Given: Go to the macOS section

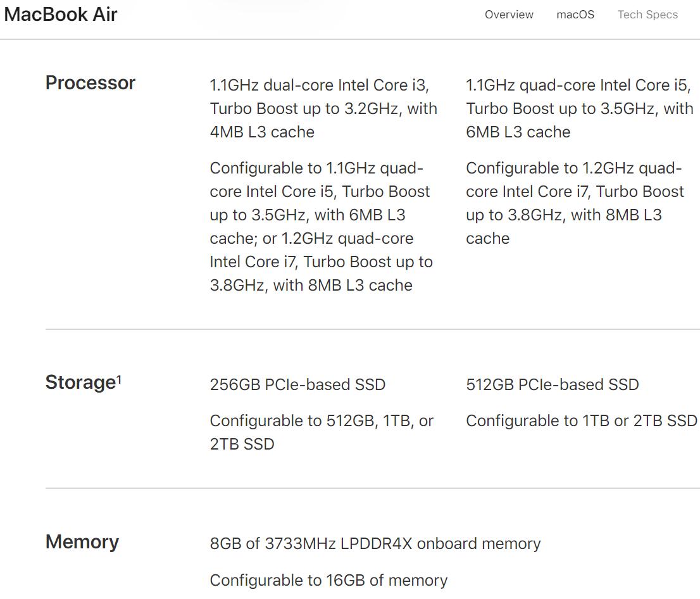Looking at the screenshot, I should click(x=575, y=14).
